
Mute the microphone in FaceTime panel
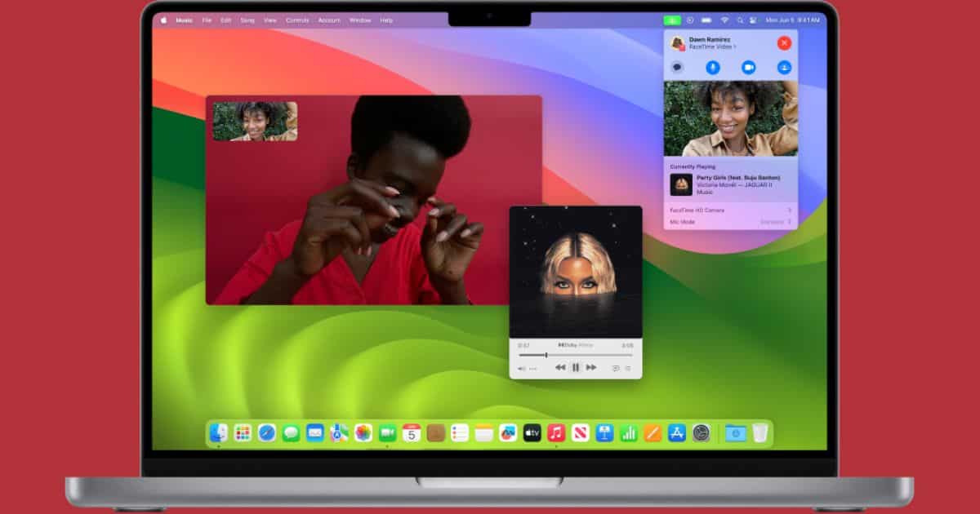(713, 68)
